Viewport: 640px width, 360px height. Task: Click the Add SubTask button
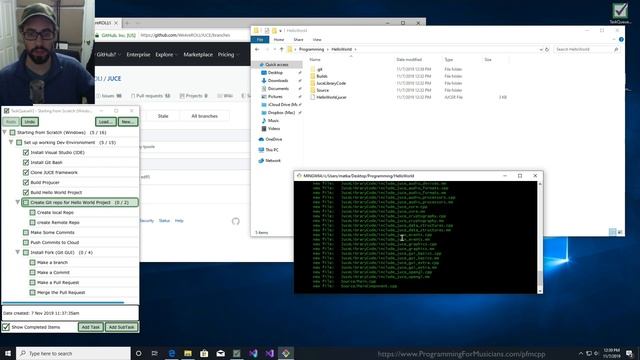point(122,327)
